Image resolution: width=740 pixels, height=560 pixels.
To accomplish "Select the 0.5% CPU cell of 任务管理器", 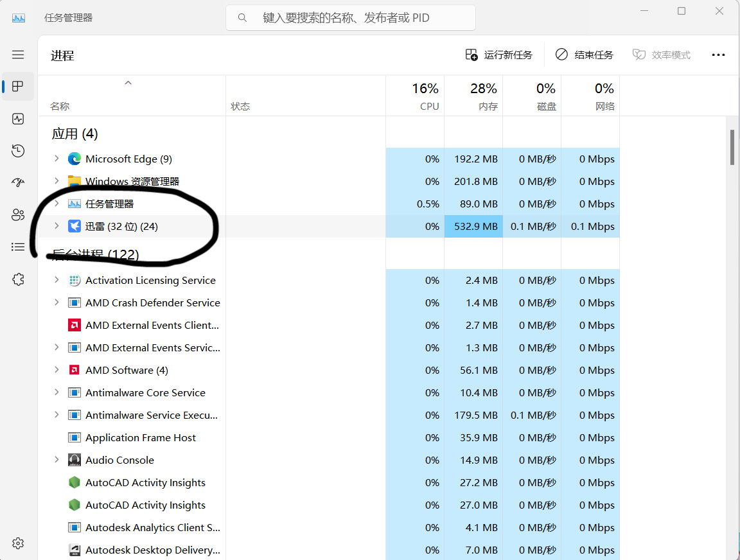I will [x=415, y=204].
